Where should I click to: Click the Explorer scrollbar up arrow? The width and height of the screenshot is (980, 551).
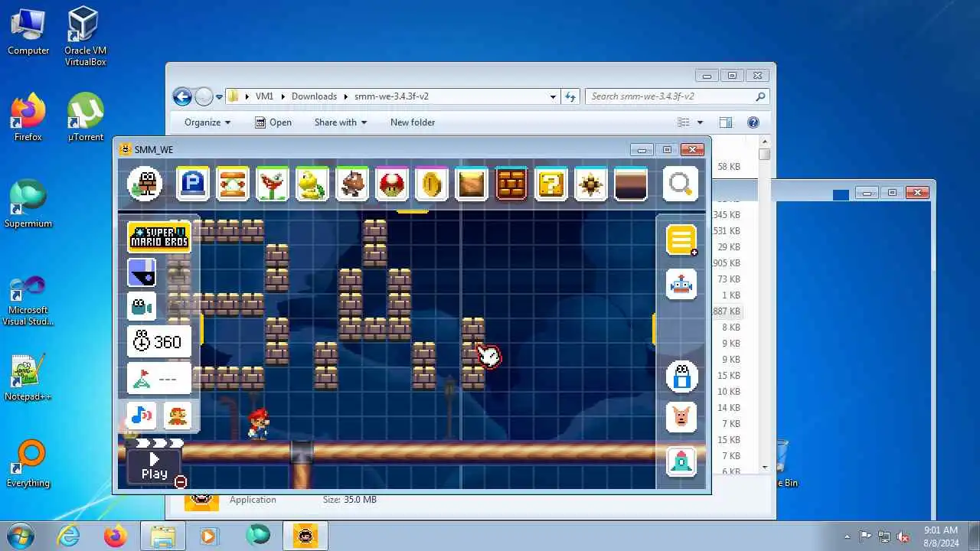[x=765, y=142]
